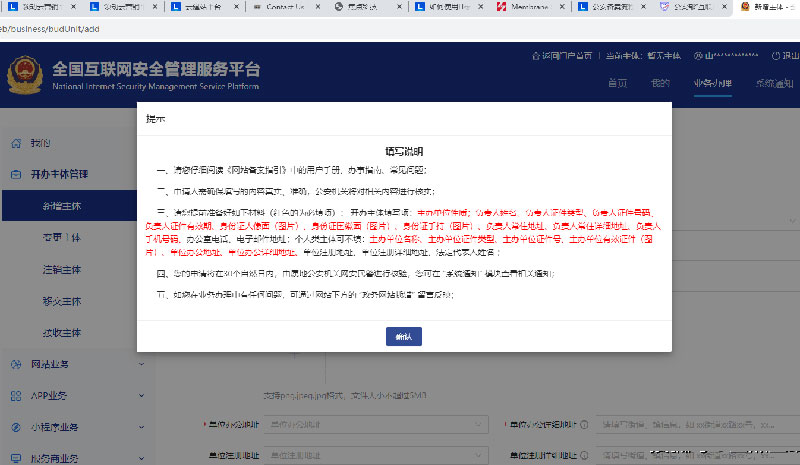Select 新增主体 in the sidebar

pyautogui.click(x=60, y=205)
